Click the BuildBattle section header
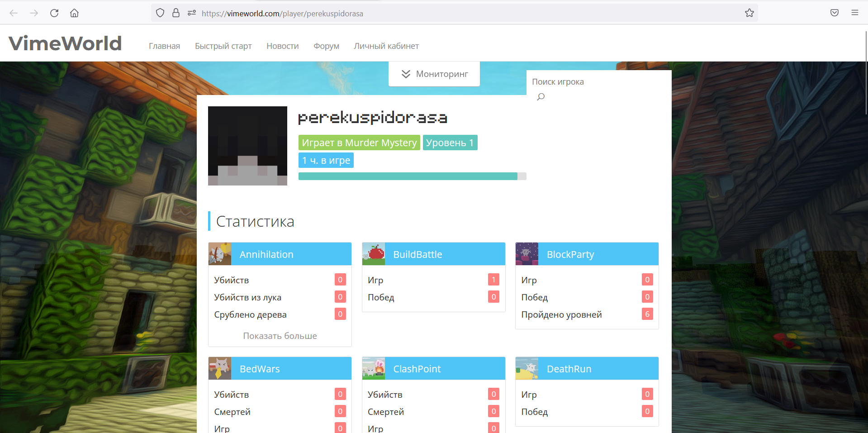The width and height of the screenshot is (868, 433). click(434, 254)
